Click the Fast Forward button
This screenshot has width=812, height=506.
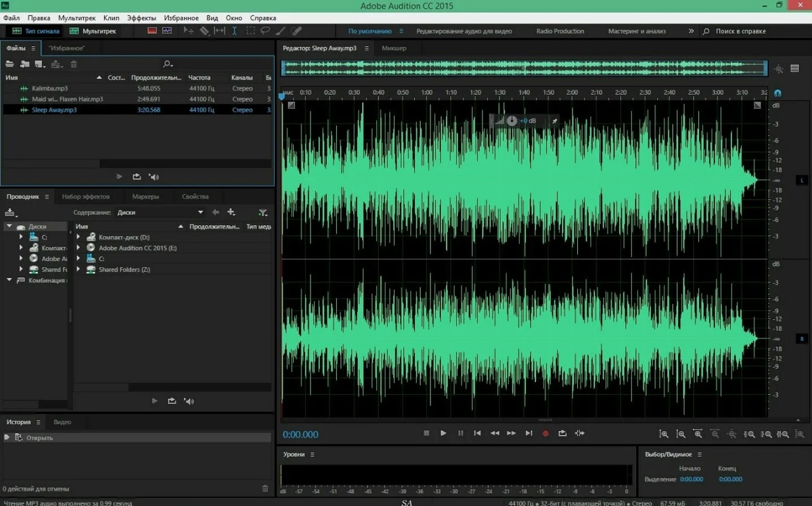pyautogui.click(x=512, y=433)
